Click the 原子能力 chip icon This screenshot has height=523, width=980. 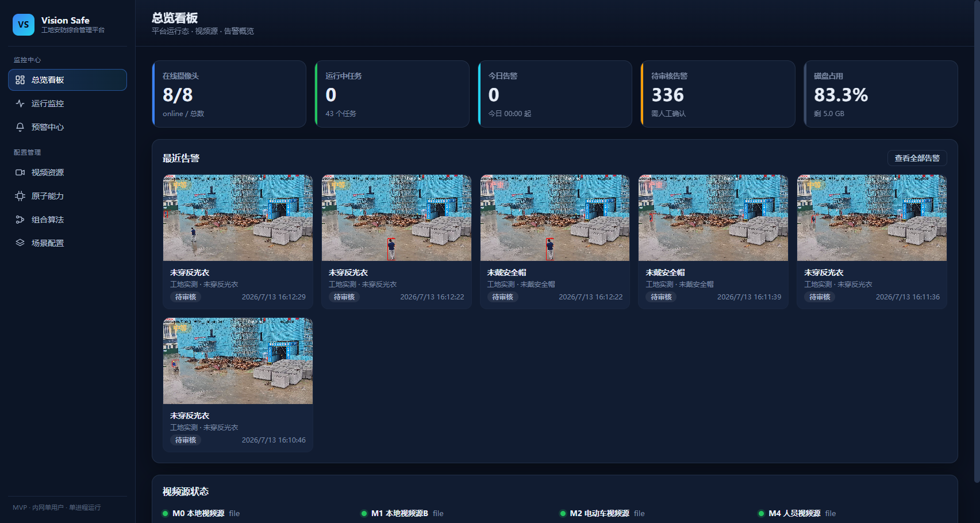tap(20, 196)
